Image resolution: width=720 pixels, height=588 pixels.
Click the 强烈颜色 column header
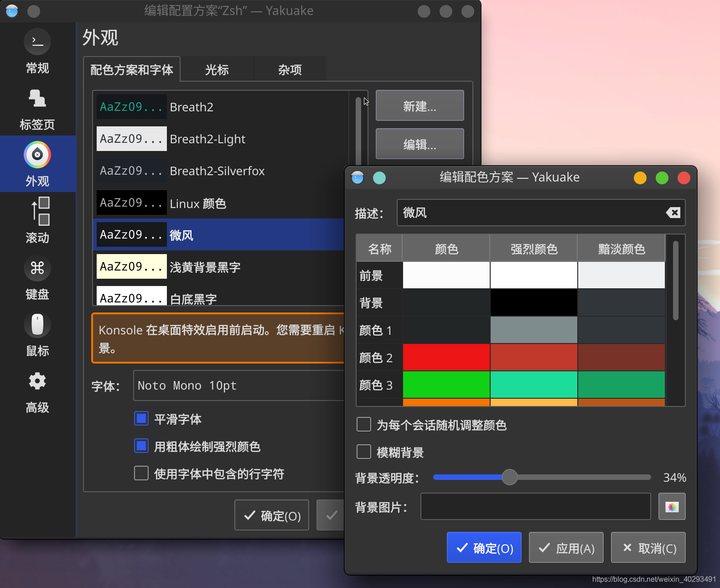point(534,249)
